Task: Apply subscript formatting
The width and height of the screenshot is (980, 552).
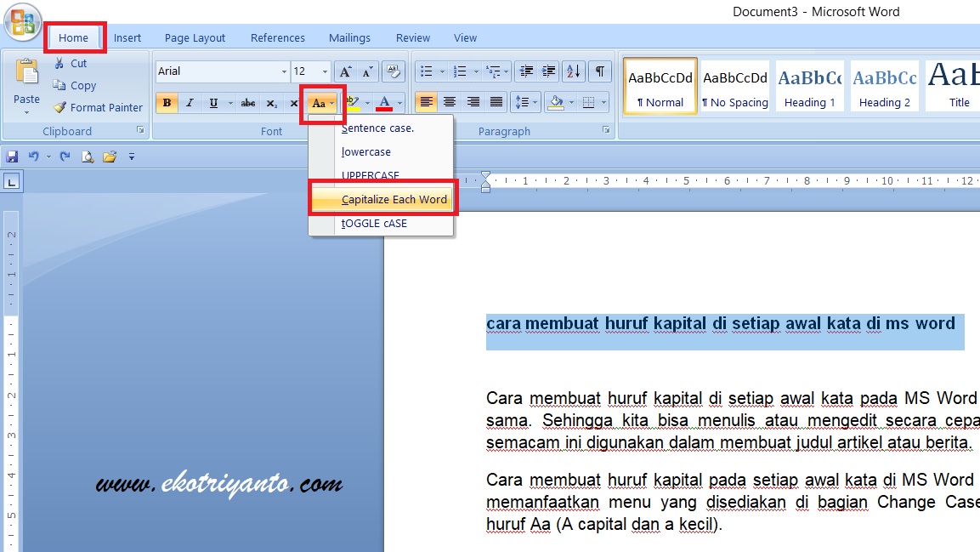Action: pos(271,103)
